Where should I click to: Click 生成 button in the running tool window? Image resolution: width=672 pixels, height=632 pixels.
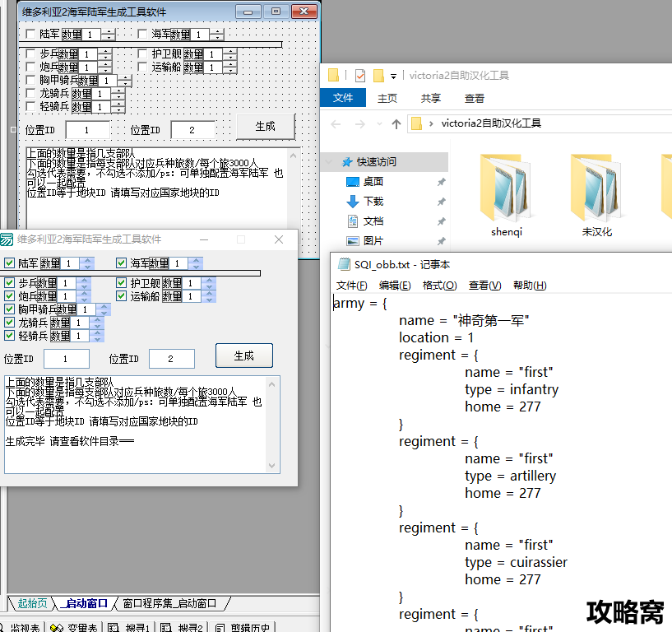tap(243, 355)
